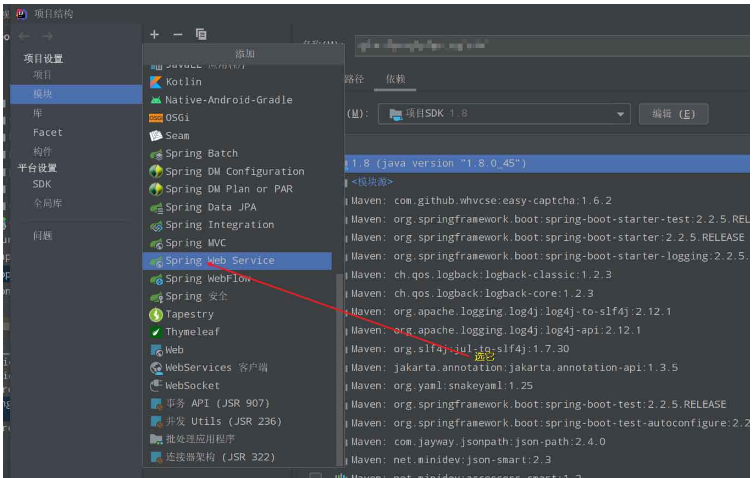Choose Spring Web Service in add list
756x478 pixels.
[237, 261]
